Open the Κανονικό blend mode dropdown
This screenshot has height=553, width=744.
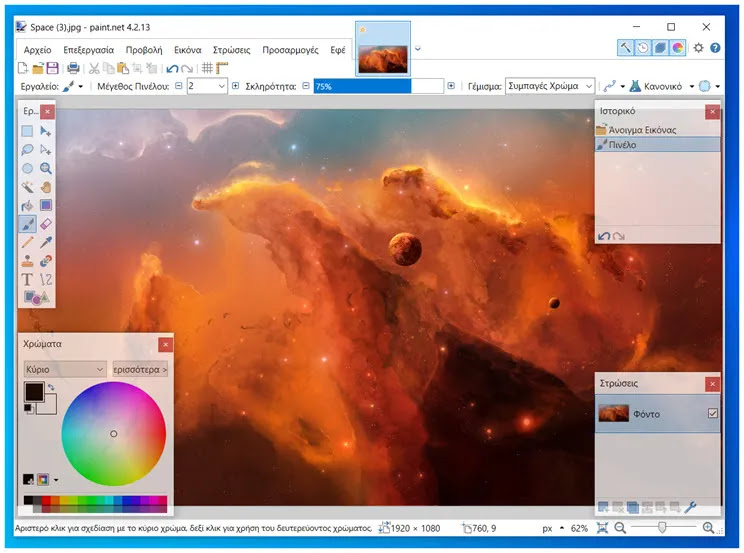(691, 86)
